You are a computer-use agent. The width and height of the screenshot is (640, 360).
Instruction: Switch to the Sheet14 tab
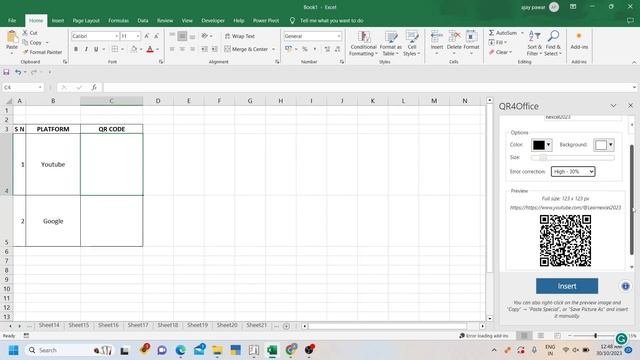point(49,325)
